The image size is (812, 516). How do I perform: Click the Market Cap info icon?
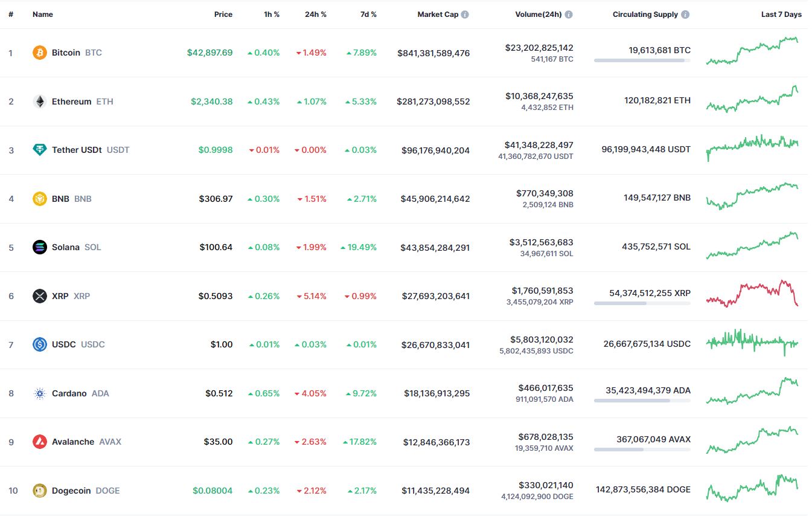pyautogui.click(x=465, y=15)
